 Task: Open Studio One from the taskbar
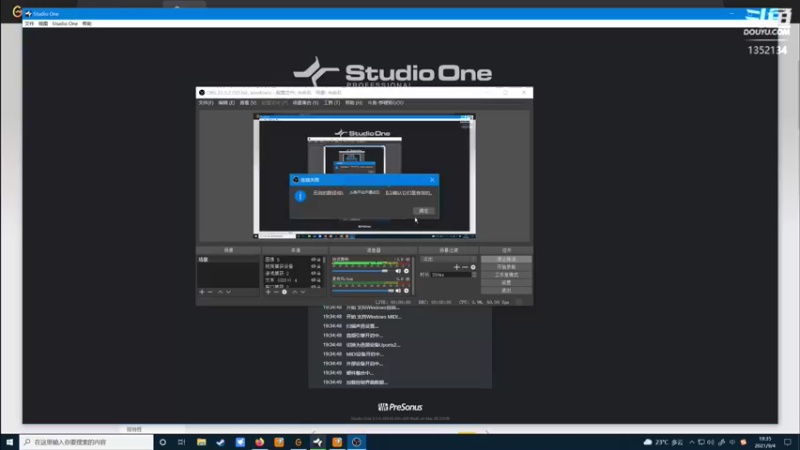(x=318, y=442)
